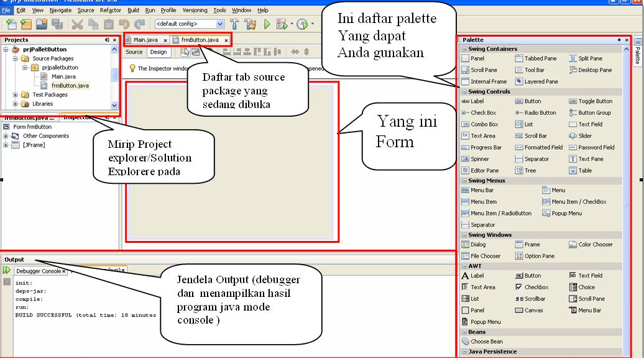Image resolution: width=644 pixels, height=359 pixels.
Task: Close the Main.java tab
Action: click(x=165, y=40)
